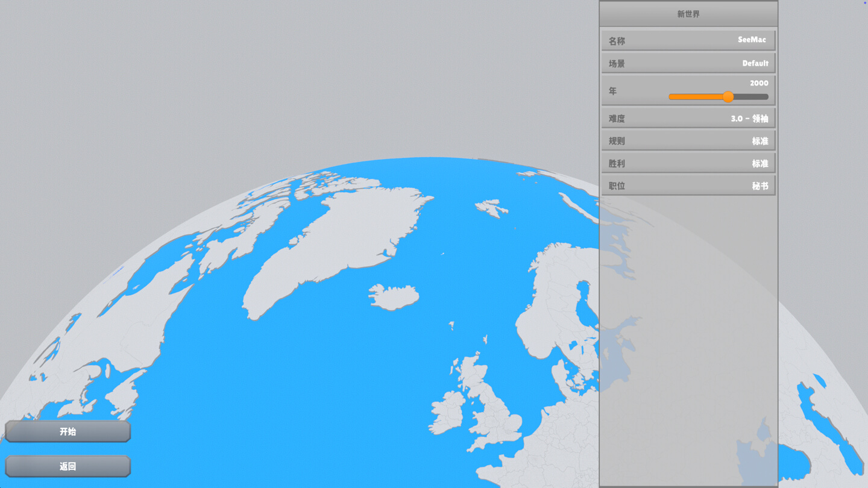The width and height of the screenshot is (868, 488).
Task: Open the 场景 Default selector
Action: (x=688, y=63)
